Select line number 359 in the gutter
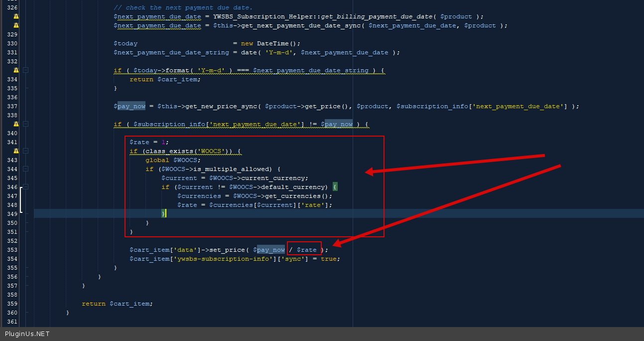The width and height of the screenshot is (644, 341). tap(11, 304)
